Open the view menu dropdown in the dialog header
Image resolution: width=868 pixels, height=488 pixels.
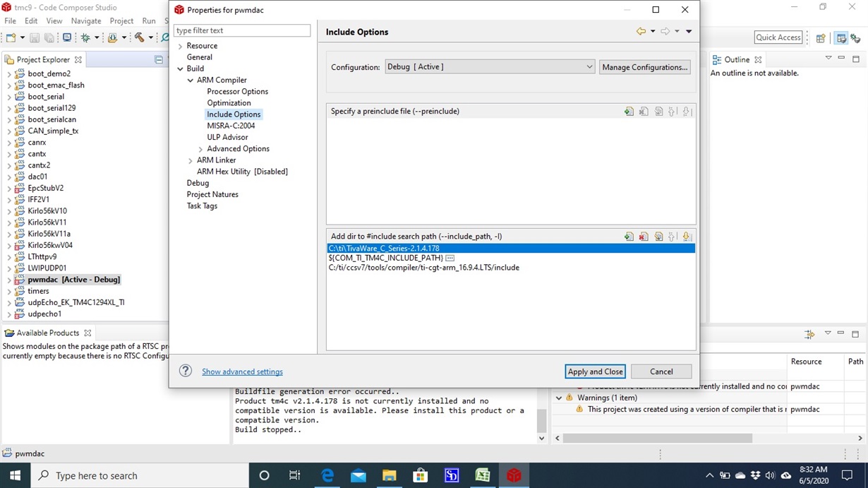689,31
